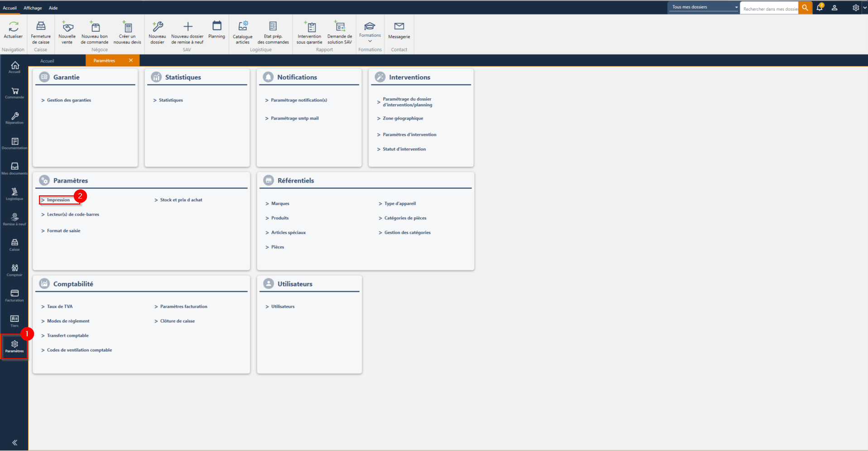Viewport: 868px width, 451px height.
Task: Collapse the left sidebar
Action: [14, 442]
